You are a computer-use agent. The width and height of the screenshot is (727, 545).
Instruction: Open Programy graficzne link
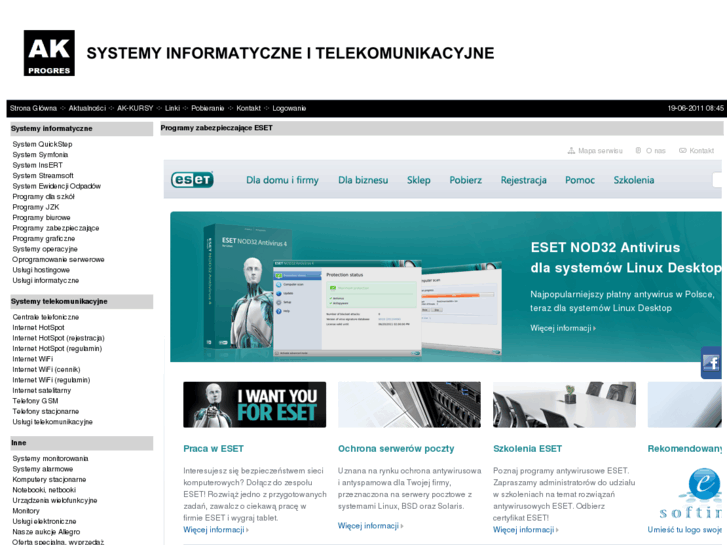pyautogui.click(x=44, y=238)
